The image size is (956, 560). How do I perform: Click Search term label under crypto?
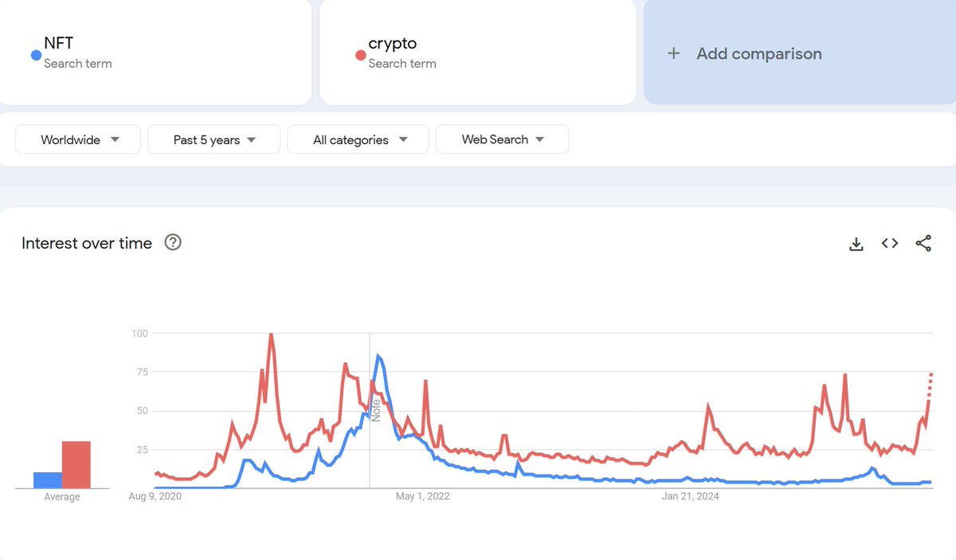click(x=402, y=64)
